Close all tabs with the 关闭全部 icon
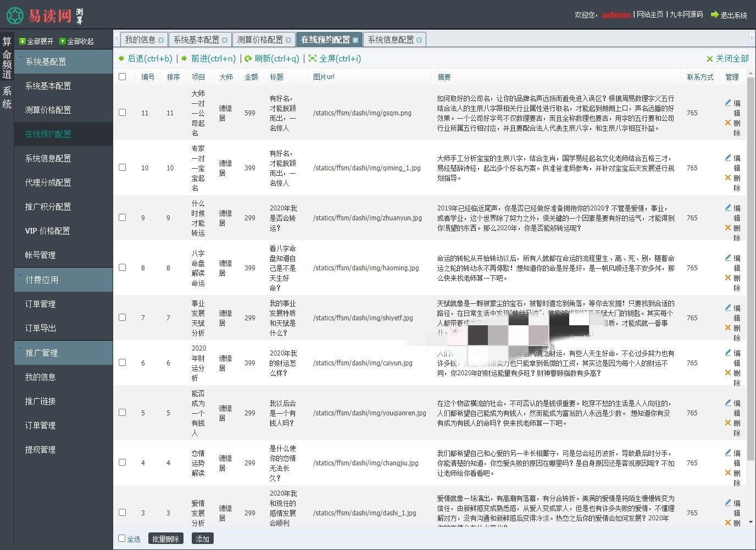The image size is (756, 550). [x=709, y=58]
